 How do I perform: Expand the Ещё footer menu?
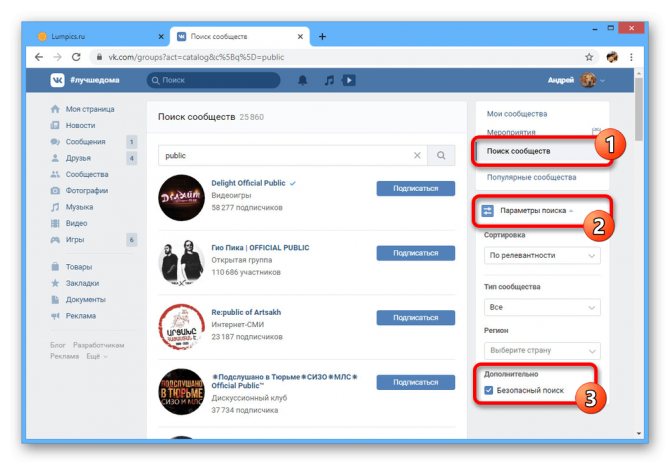tap(97, 356)
